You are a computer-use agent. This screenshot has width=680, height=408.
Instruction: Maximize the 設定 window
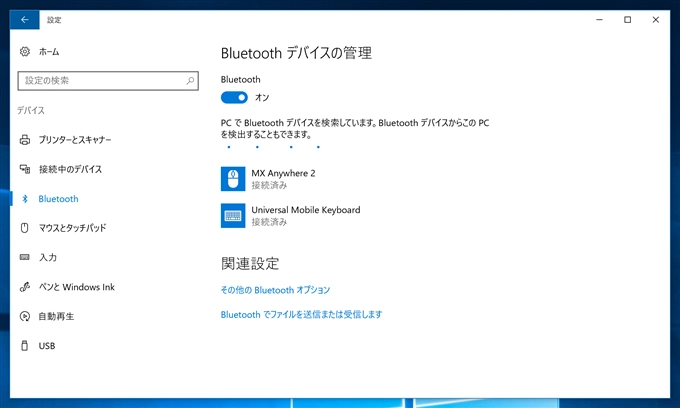click(628, 20)
